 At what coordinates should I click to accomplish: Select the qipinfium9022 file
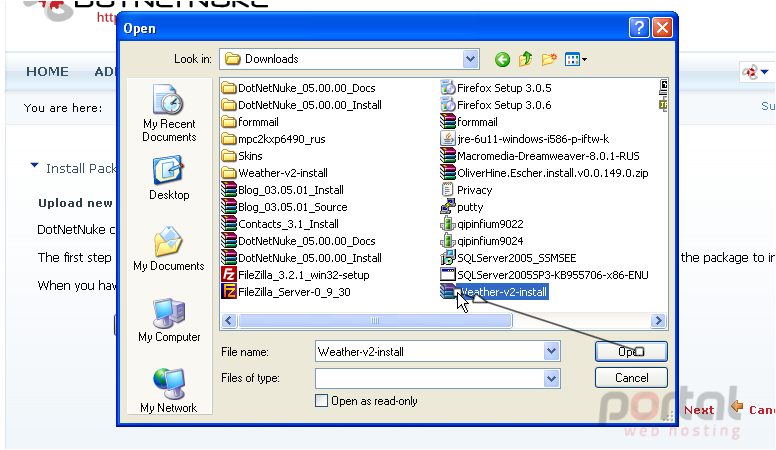(x=482, y=224)
